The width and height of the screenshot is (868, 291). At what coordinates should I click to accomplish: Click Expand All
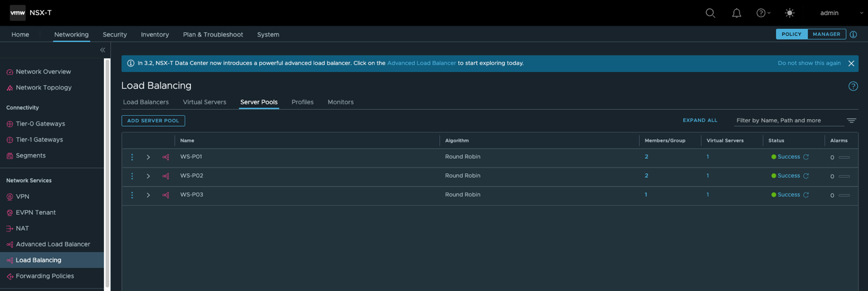coord(700,120)
